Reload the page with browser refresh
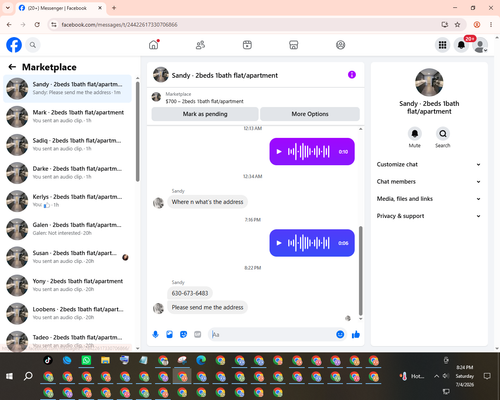 coord(37,24)
